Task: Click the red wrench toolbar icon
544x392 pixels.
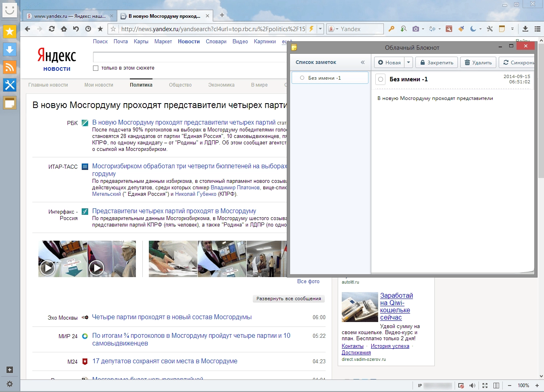Action: pyautogui.click(x=449, y=29)
